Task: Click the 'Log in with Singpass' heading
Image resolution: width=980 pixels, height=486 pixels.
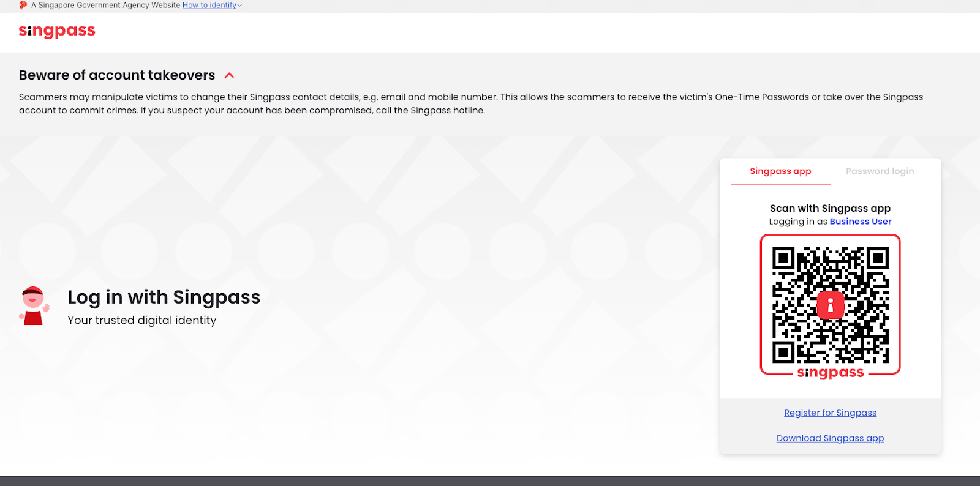Action: pos(164,297)
